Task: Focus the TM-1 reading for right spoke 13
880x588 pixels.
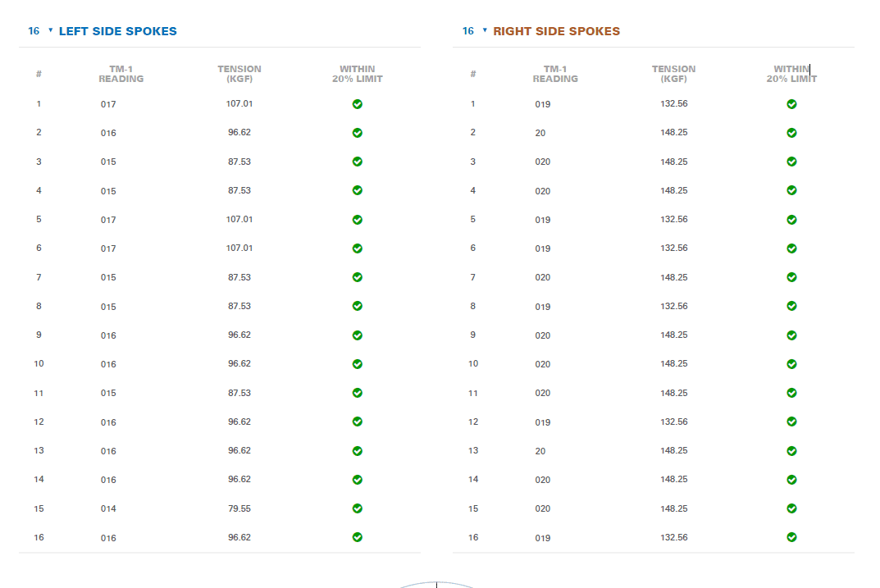Action: click(x=540, y=451)
